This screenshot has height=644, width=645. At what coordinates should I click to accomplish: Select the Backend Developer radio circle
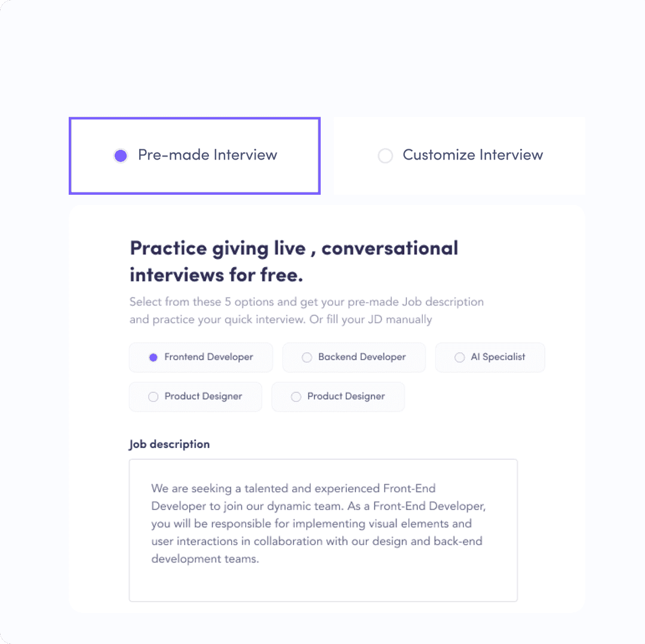307,358
